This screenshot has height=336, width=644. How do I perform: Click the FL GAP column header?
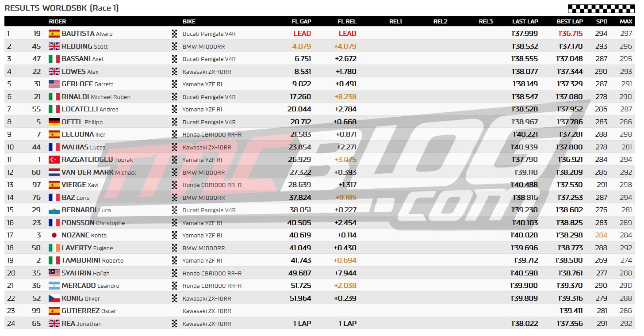(301, 21)
